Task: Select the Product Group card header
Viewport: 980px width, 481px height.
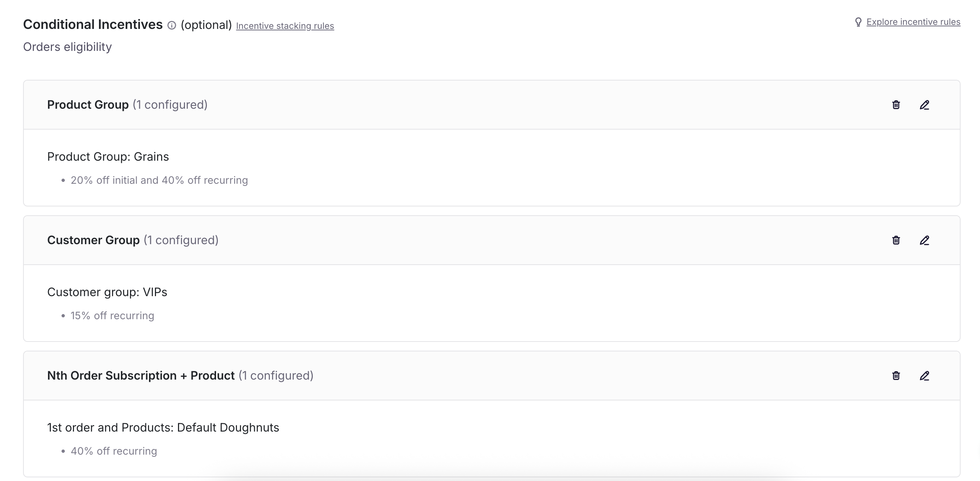Action: pyautogui.click(x=127, y=105)
